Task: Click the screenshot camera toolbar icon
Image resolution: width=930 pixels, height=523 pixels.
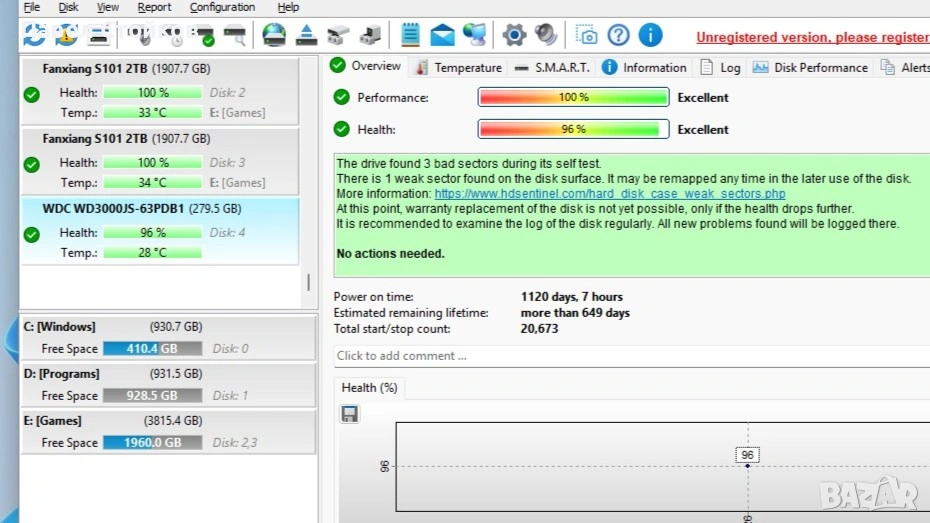Action: pos(587,36)
